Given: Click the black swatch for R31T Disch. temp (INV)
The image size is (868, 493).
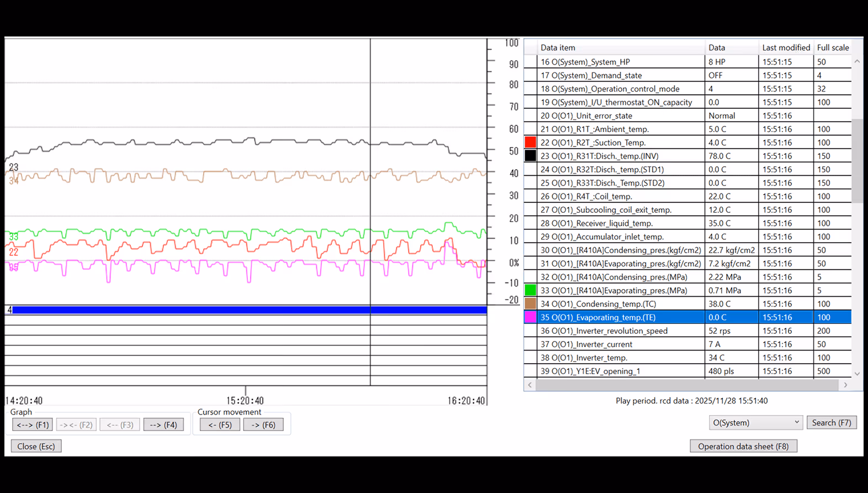Looking at the screenshot, I should click(x=530, y=156).
